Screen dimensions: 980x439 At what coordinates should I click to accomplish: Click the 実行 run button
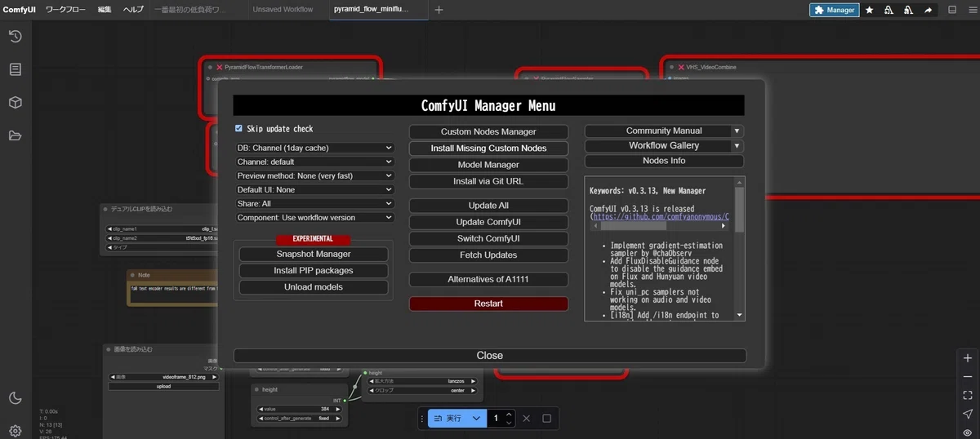point(448,419)
